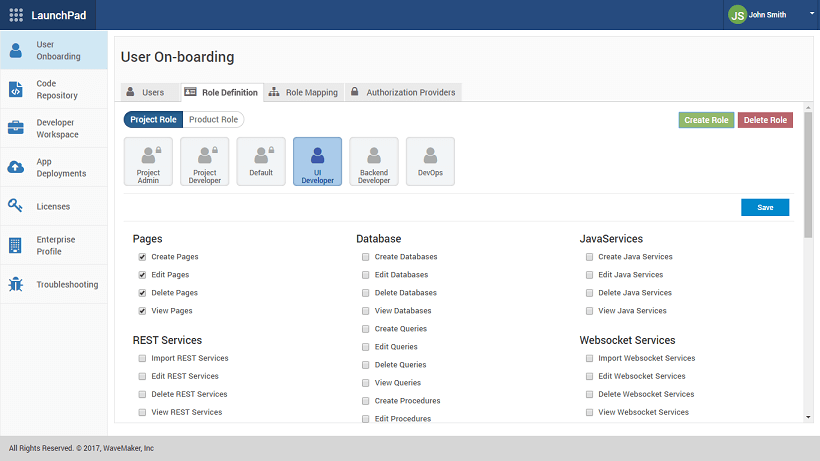Enable the Import REST Services checkbox
This screenshot has width=820, height=461.
(x=142, y=358)
